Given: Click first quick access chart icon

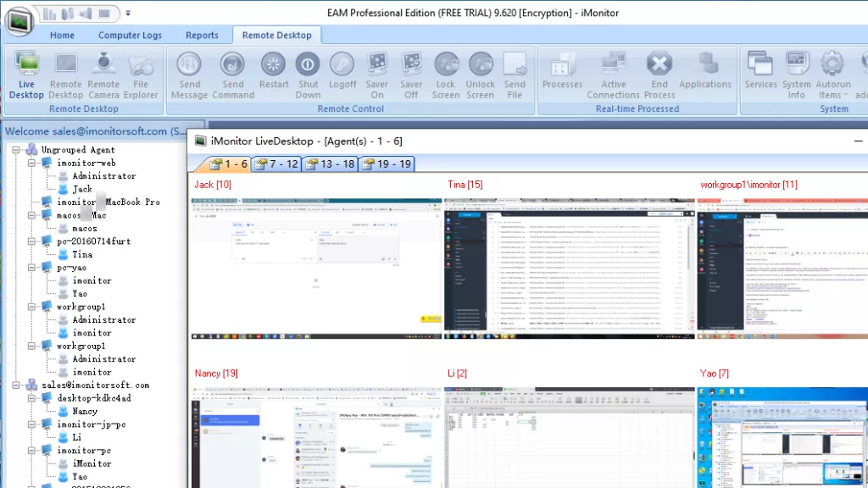Looking at the screenshot, I should tap(50, 14).
